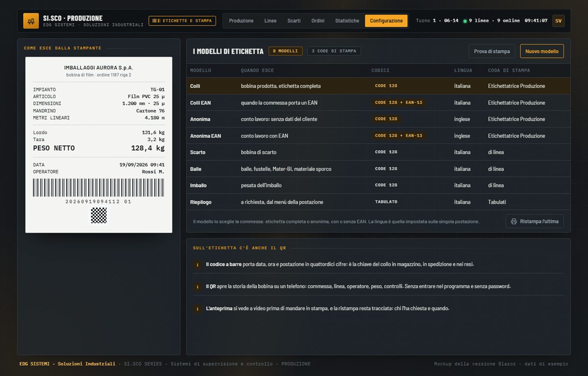Click the QR code on the label preview
Viewport: 588px width, 376px height.
99,215
